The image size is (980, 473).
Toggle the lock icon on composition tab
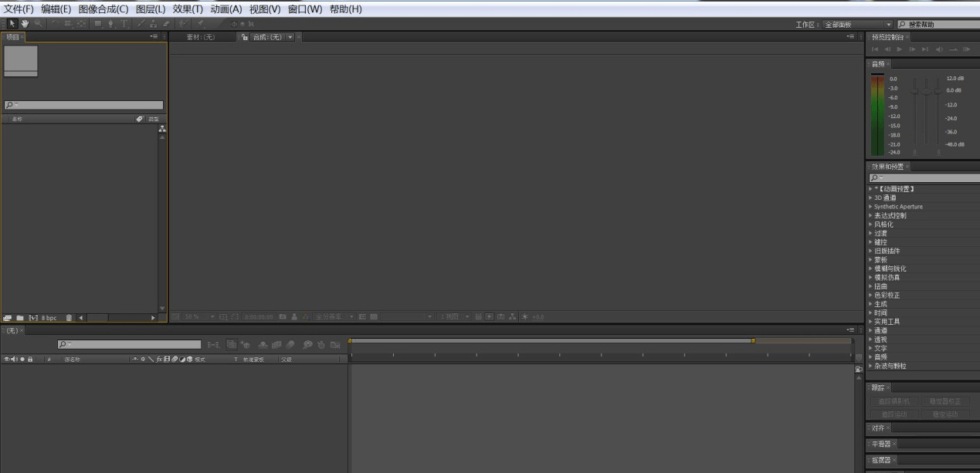pyautogui.click(x=245, y=37)
